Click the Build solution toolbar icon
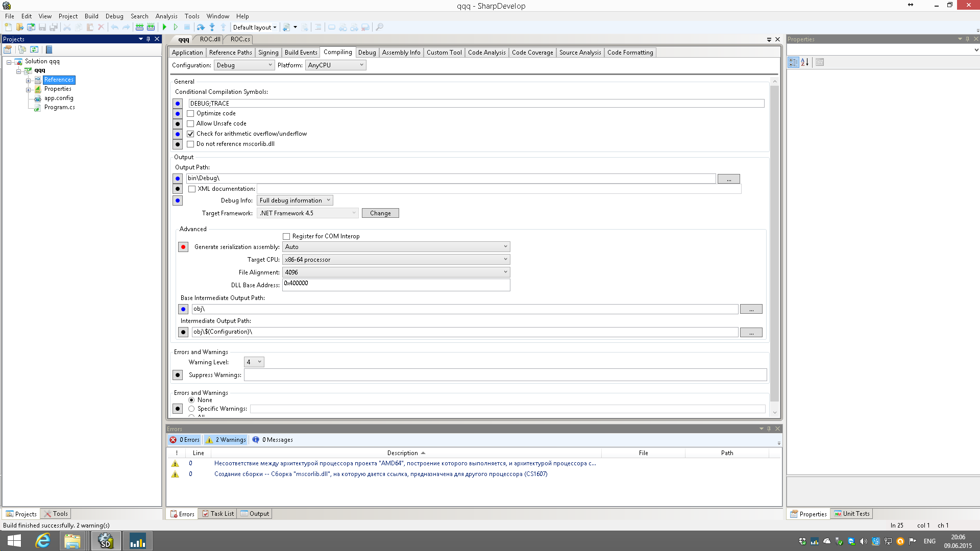Viewport: 980px width, 551px height. [x=139, y=27]
